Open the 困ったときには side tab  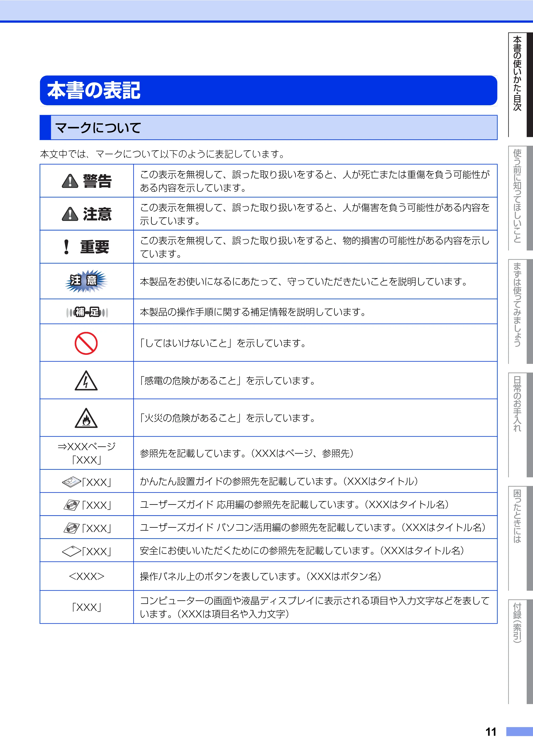click(x=520, y=538)
